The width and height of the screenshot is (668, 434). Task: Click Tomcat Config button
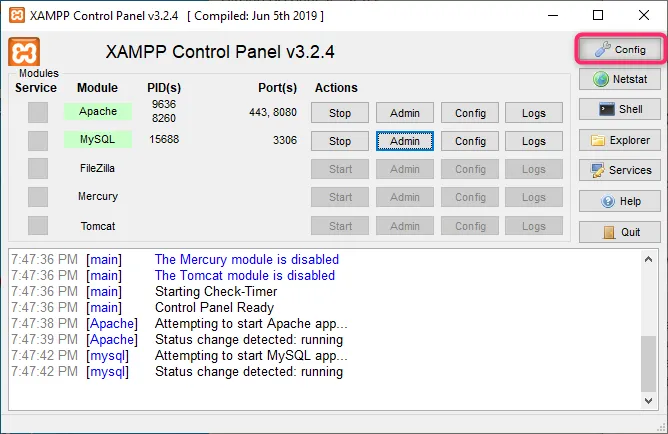(470, 226)
